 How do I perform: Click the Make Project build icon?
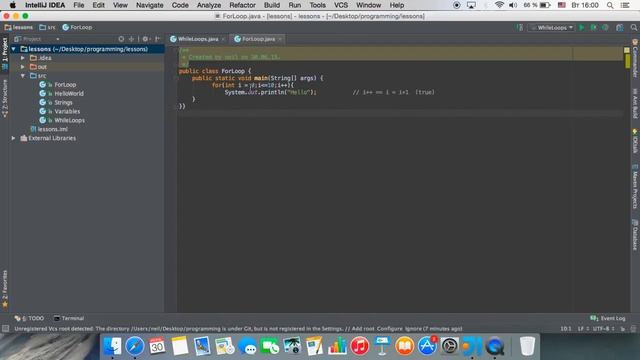pos(520,27)
